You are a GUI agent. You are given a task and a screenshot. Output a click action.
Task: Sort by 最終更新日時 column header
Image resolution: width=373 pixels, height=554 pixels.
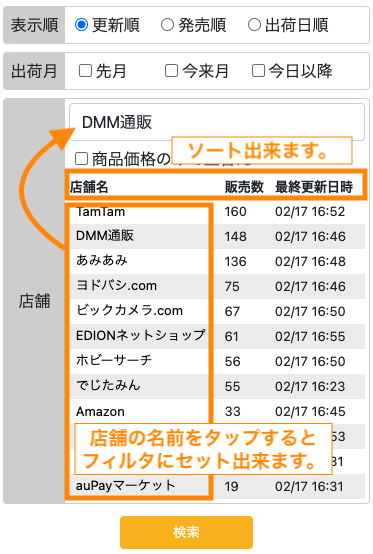pyautogui.click(x=314, y=187)
